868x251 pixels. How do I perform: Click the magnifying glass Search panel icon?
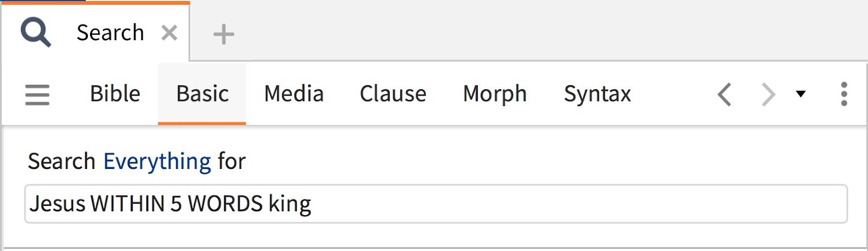pos(36,33)
